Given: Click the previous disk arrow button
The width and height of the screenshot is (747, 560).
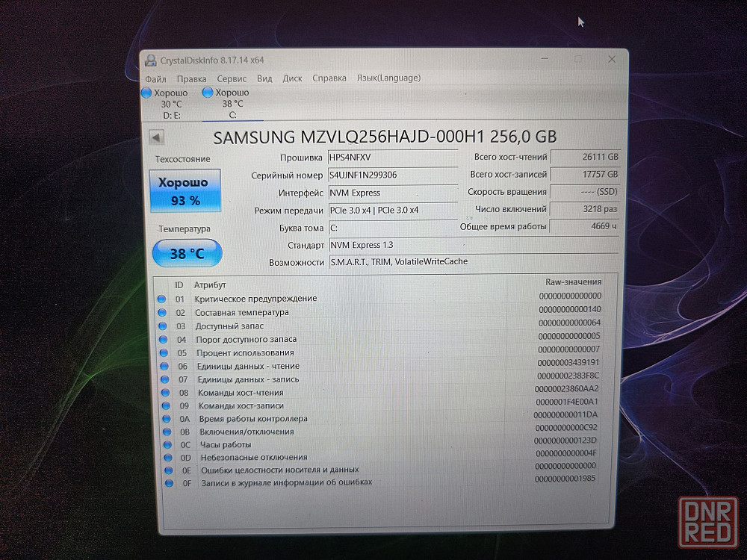Looking at the screenshot, I should [x=156, y=137].
